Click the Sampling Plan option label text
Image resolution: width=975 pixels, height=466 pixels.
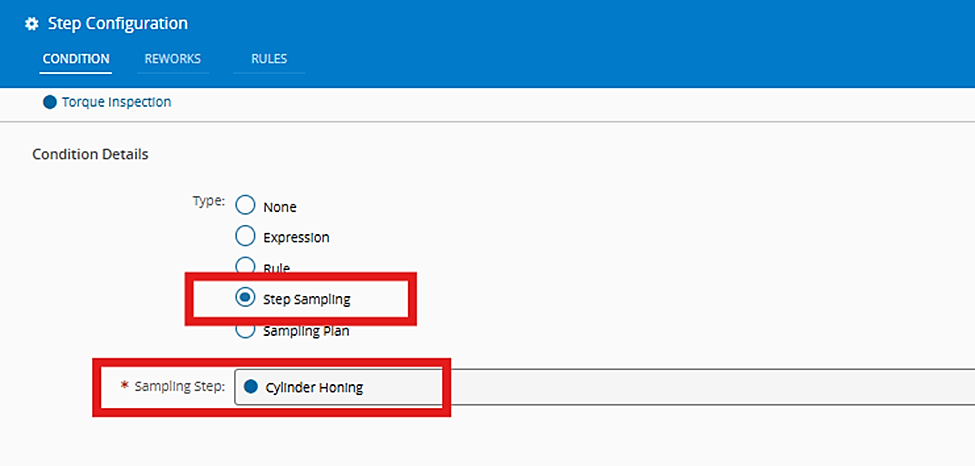[x=306, y=330]
